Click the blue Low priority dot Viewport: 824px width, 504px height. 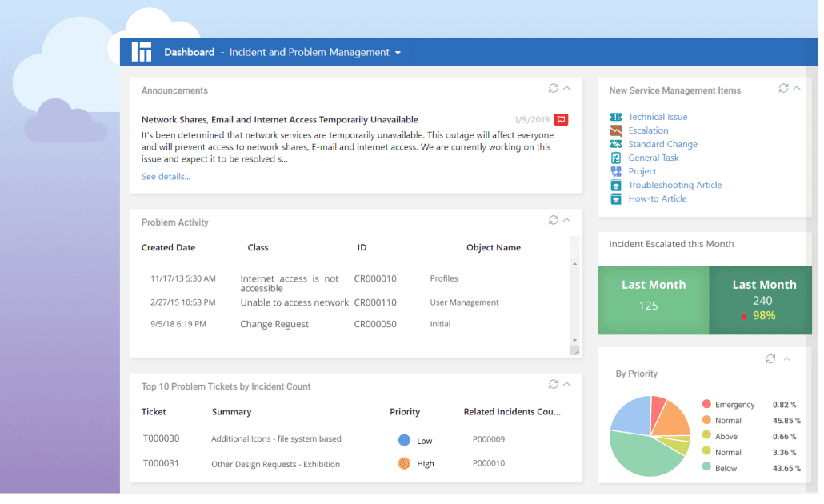coord(404,441)
